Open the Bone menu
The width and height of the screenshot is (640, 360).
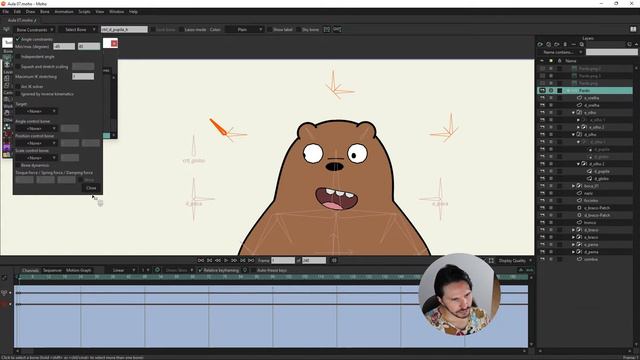(x=44, y=12)
